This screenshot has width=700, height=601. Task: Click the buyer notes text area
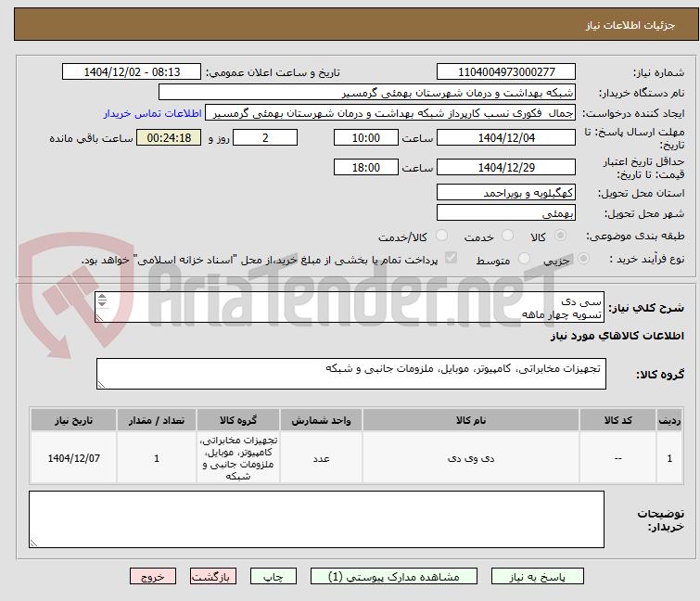tap(316, 519)
